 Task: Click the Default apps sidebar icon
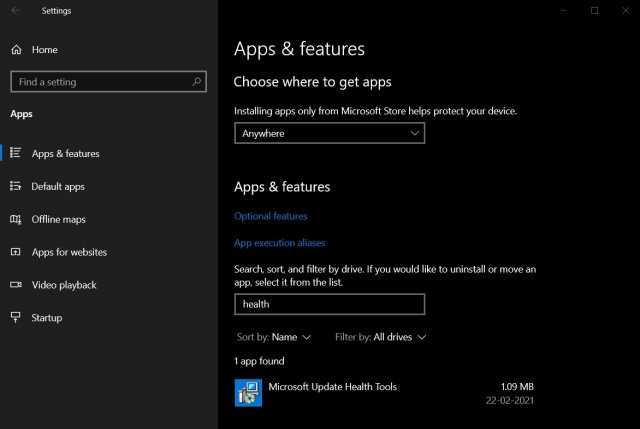coord(16,186)
